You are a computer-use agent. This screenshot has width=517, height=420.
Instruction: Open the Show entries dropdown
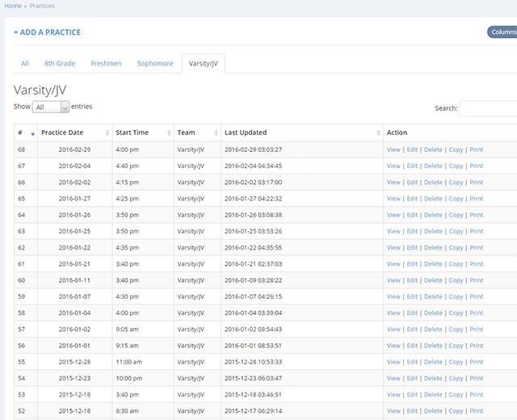(52, 107)
